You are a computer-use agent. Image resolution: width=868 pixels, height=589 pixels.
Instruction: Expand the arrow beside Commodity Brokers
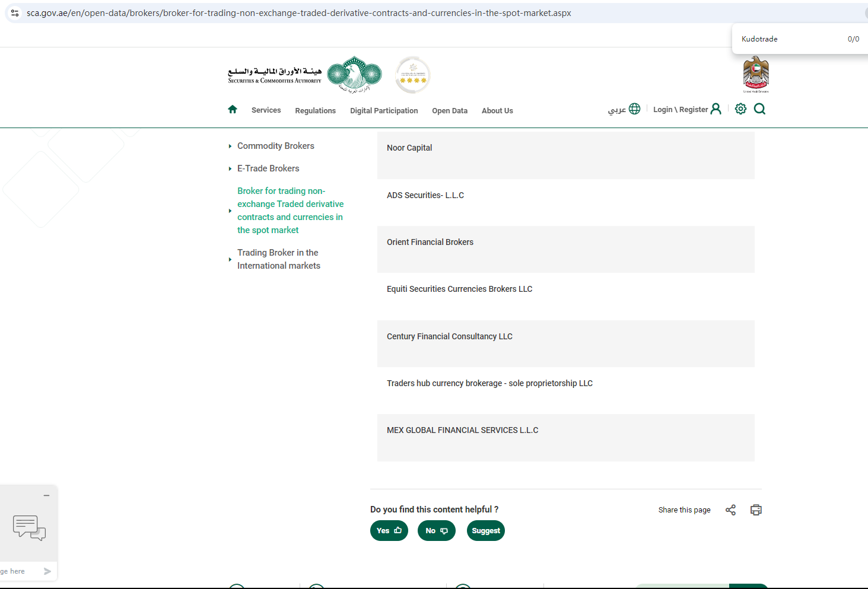(230, 146)
